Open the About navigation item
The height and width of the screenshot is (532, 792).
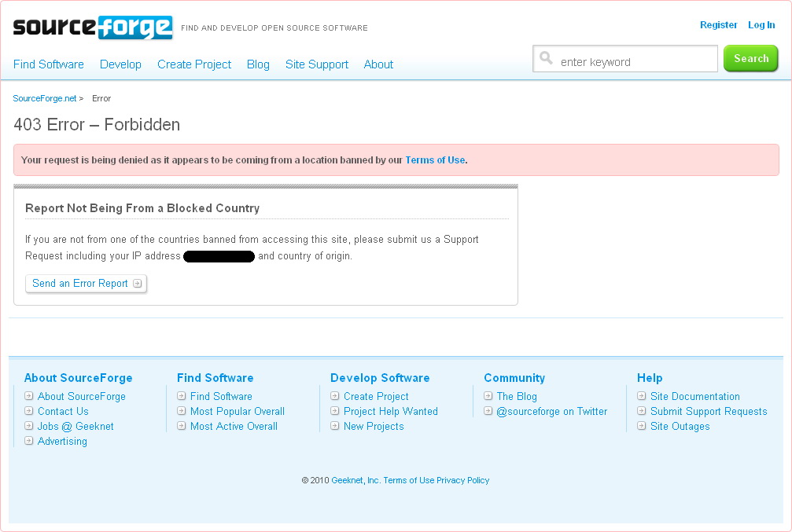pyautogui.click(x=378, y=64)
